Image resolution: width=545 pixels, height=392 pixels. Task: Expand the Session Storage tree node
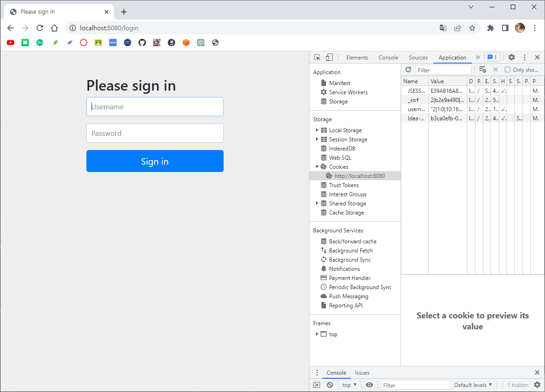pyautogui.click(x=317, y=139)
